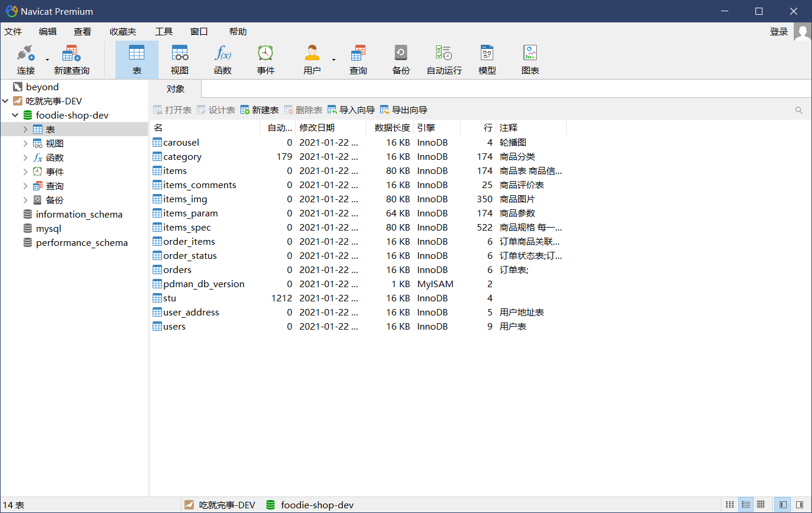812x513 pixels.
Task: Expand the 备份 tree node
Action: coord(25,200)
